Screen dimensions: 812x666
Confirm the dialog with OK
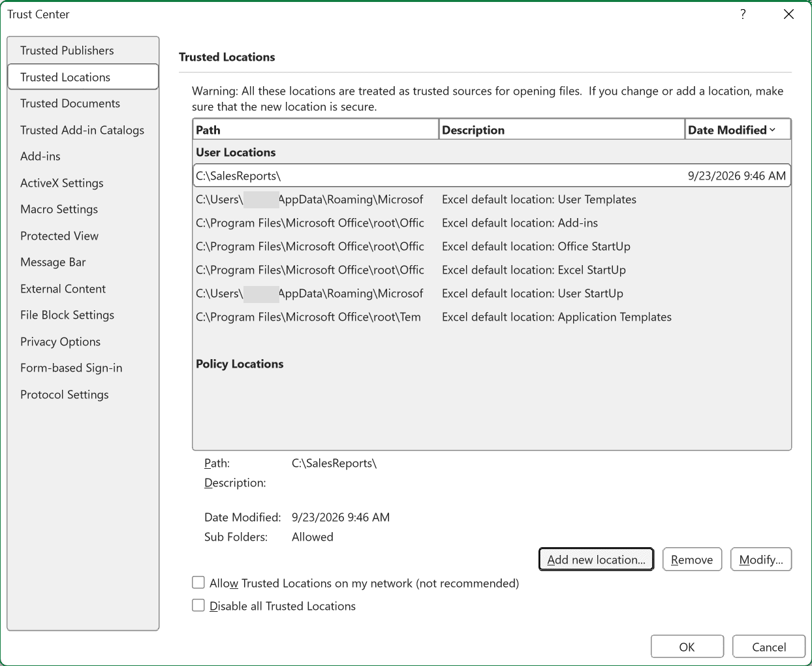[x=687, y=646]
